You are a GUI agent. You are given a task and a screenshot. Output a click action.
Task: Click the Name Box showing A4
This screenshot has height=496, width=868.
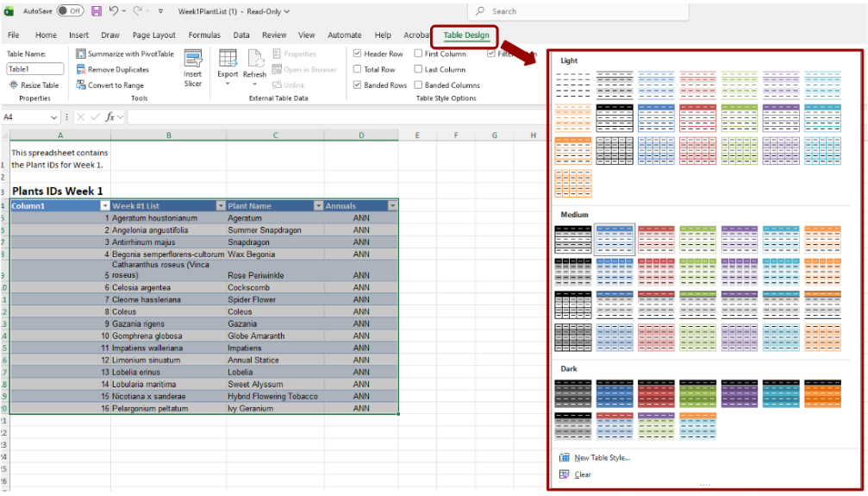click(x=25, y=117)
